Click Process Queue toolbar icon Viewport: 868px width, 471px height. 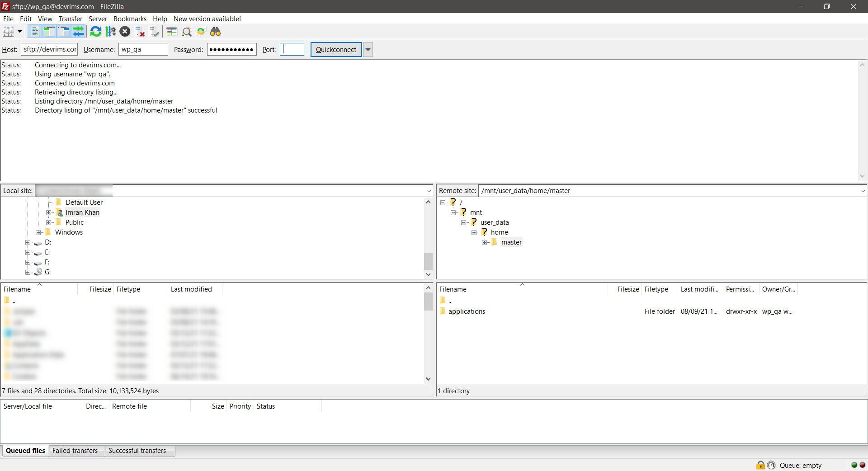110,32
